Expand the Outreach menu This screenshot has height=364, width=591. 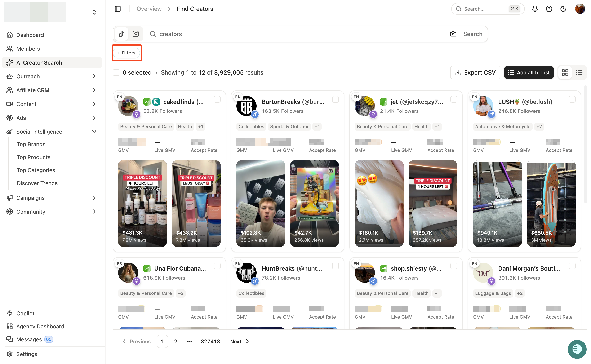tap(94, 76)
